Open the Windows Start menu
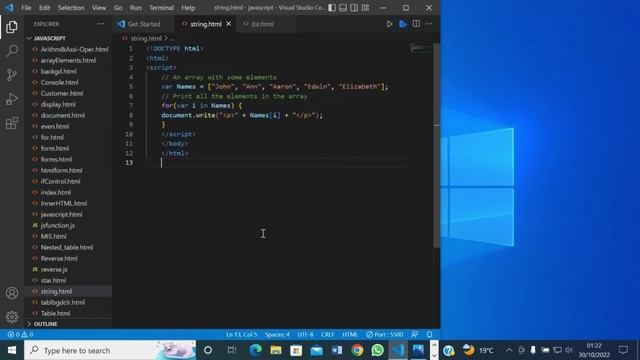640x360 pixels. pos(12,350)
